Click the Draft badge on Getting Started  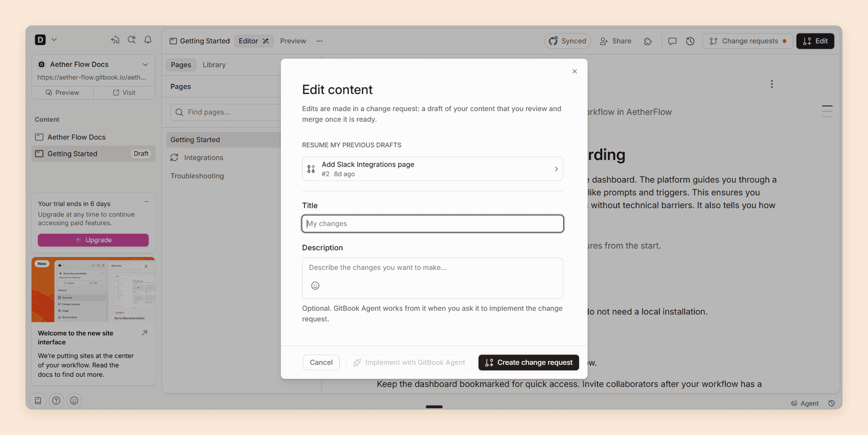click(x=141, y=154)
